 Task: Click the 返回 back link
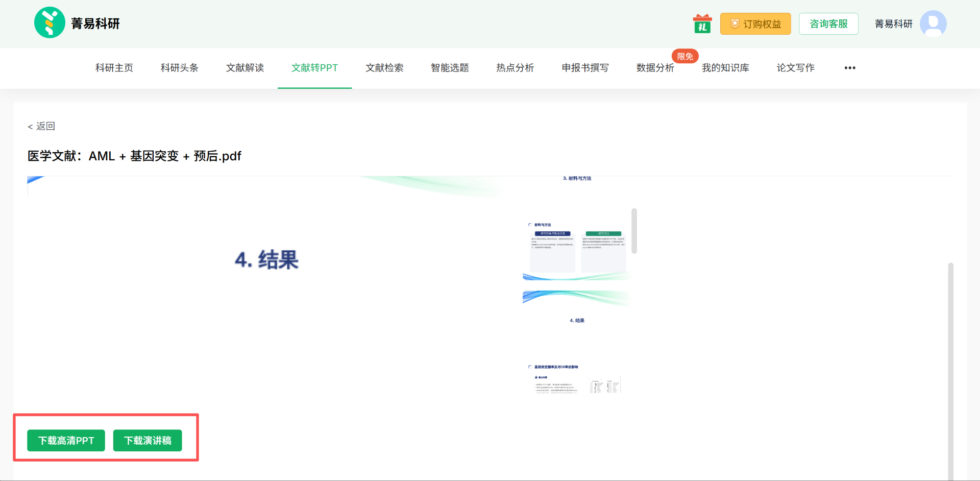(x=41, y=126)
